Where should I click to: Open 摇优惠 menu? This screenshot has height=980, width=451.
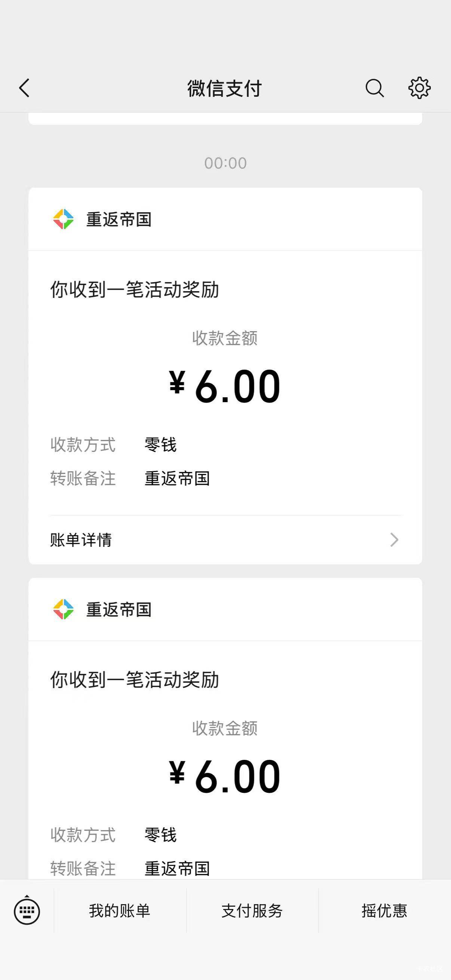pos(384,911)
